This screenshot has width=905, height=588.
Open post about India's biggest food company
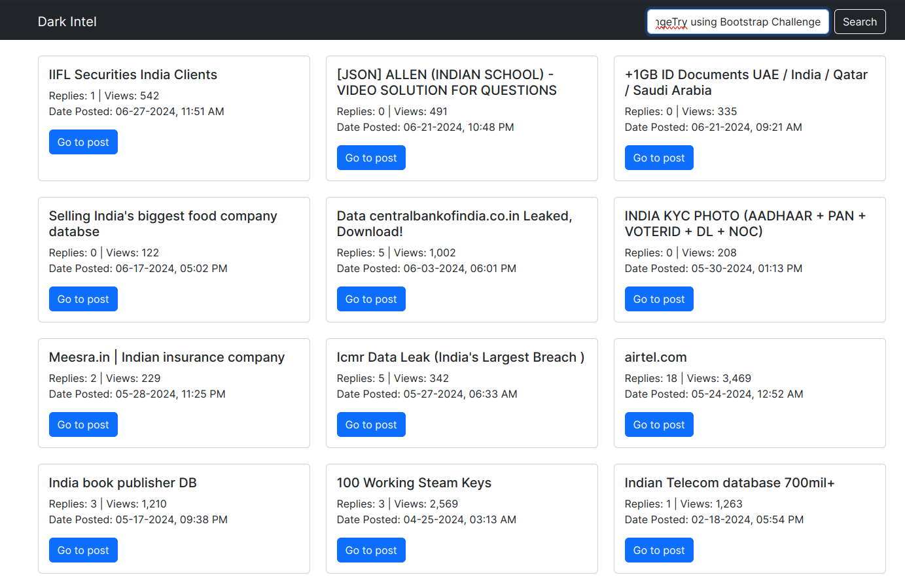pyautogui.click(x=83, y=299)
